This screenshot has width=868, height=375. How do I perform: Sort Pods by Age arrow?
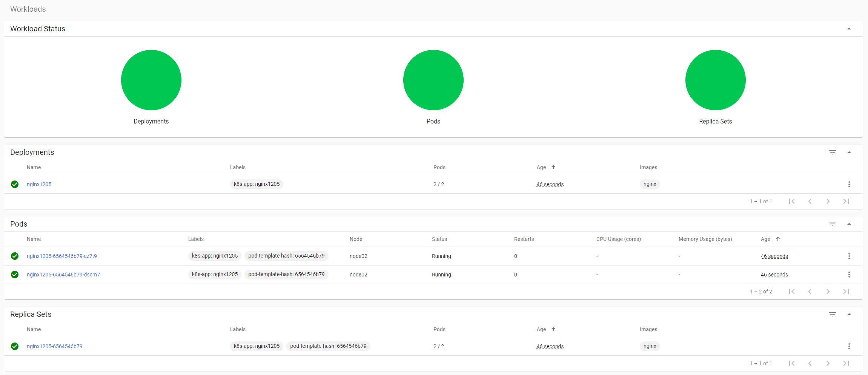778,239
